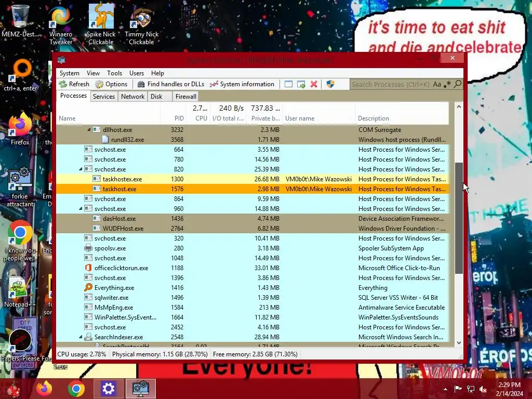Select the Processes tab

73,96
